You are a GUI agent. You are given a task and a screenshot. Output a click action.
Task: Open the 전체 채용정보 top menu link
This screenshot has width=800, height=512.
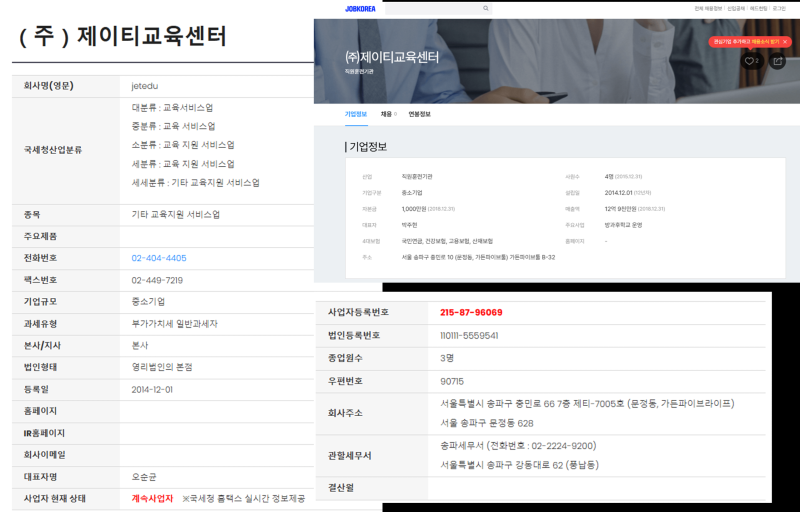(708, 9)
